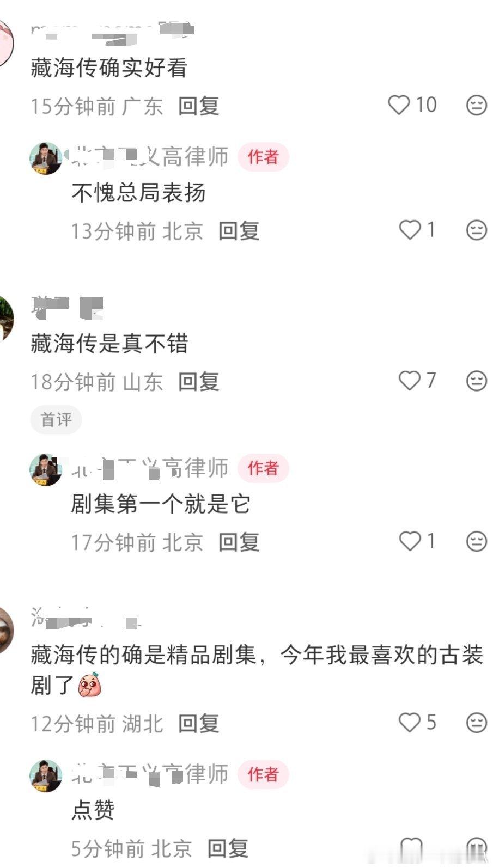Reply to the Guangdong comment from 15分钟前

tap(199, 106)
